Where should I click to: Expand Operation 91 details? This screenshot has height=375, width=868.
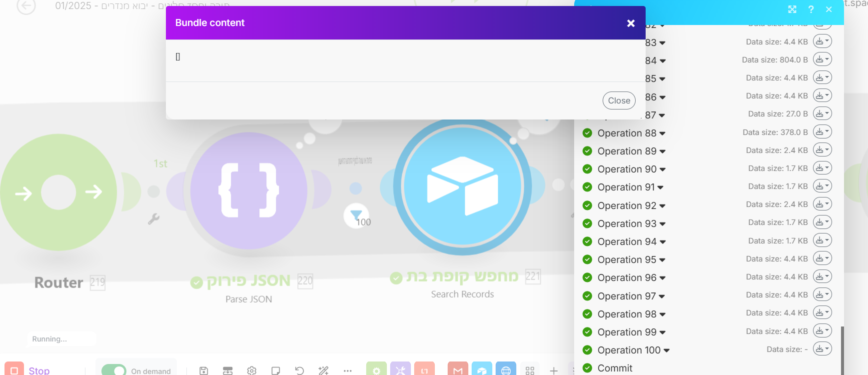[631, 187]
